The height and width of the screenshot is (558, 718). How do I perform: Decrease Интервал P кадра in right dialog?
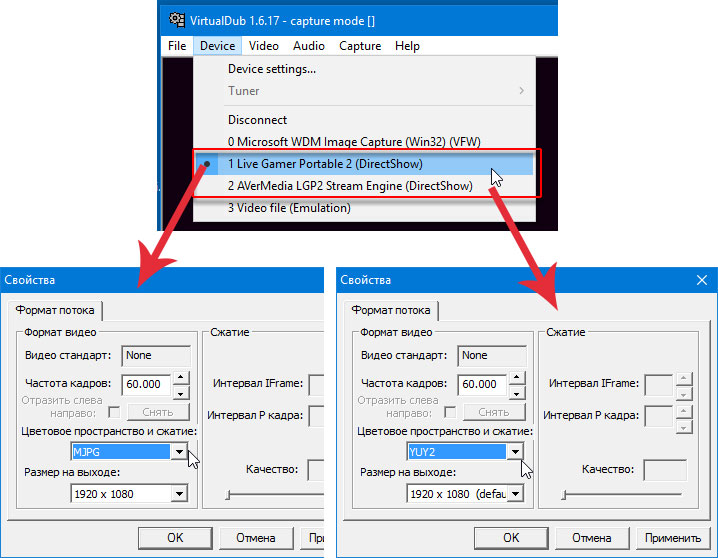[x=684, y=428]
